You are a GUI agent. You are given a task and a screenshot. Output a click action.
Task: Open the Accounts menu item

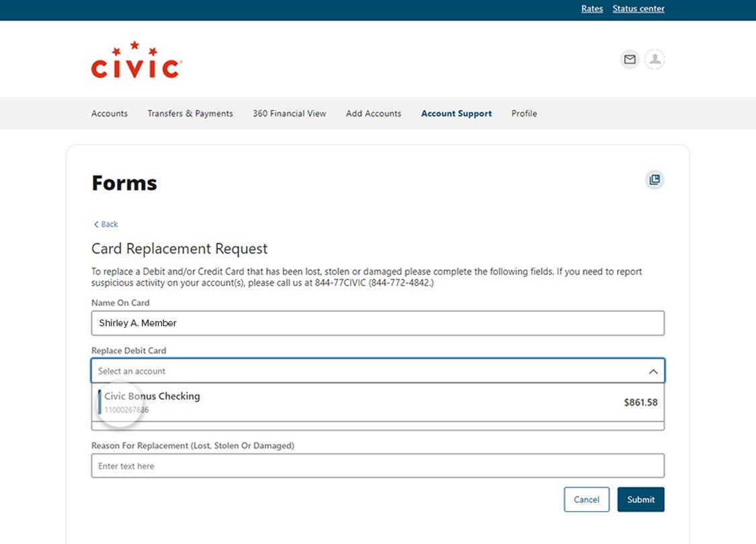[110, 114]
